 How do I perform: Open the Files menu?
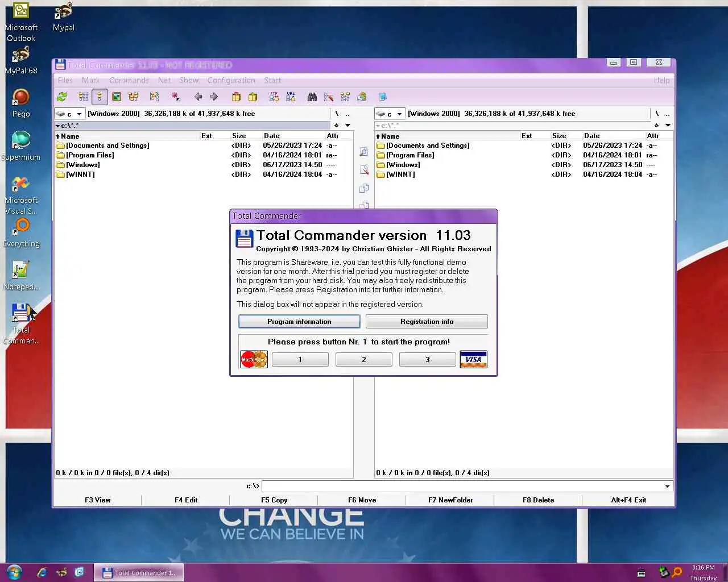(65, 80)
